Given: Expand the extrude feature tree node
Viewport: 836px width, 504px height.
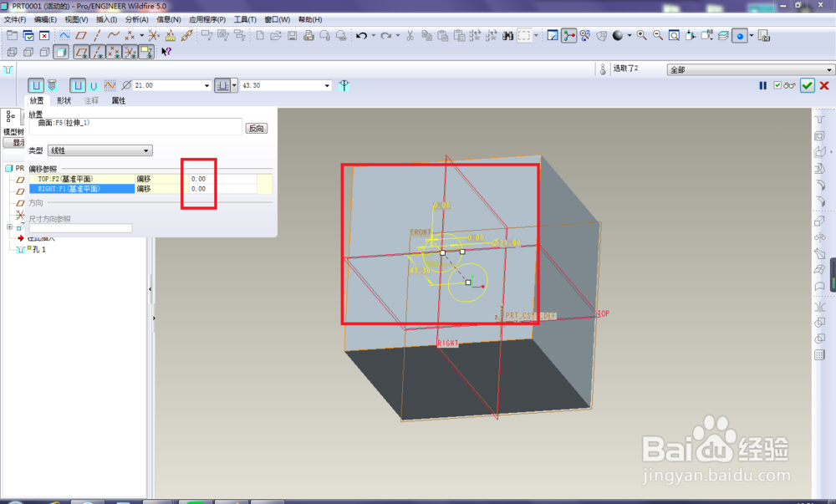Looking at the screenshot, I should tap(9, 227).
